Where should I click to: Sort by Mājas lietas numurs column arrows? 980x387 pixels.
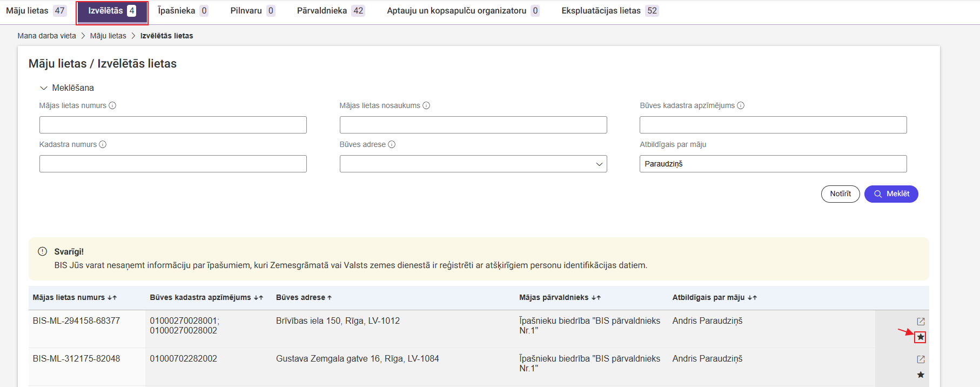pyautogui.click(x=112, y=298)
